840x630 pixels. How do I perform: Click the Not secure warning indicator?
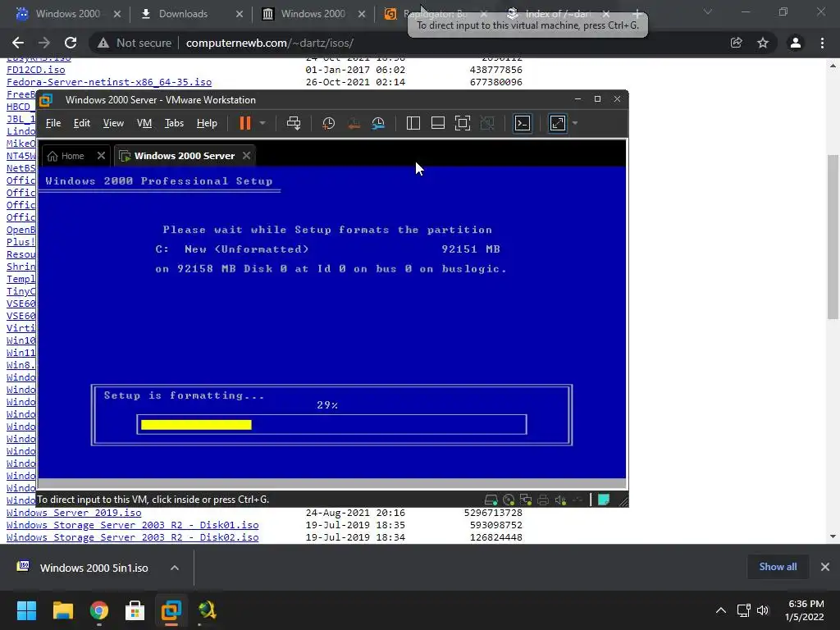pyautogui.click(x=134, y=43)
